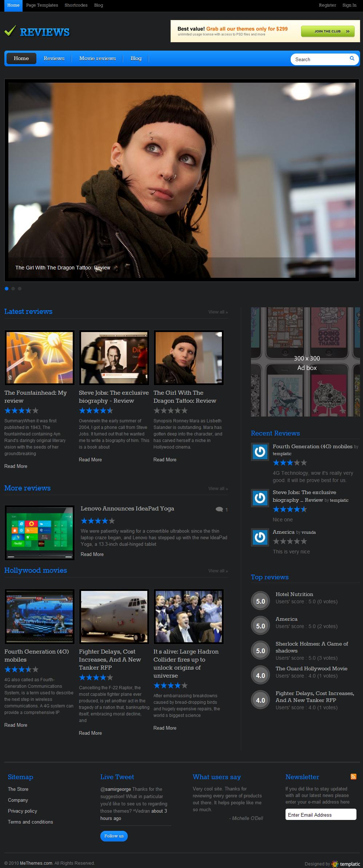
Task: Click the Register link
Action: (327, 5)
